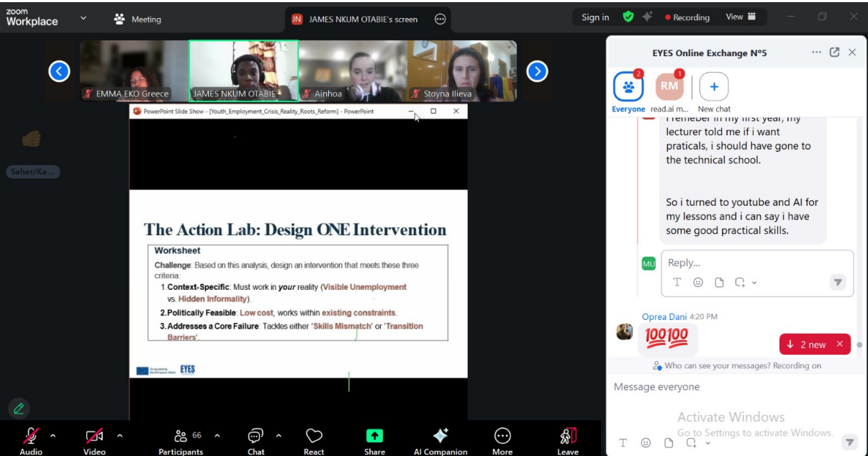Show next video thumbnails with right arrow

tap(537, 70)
